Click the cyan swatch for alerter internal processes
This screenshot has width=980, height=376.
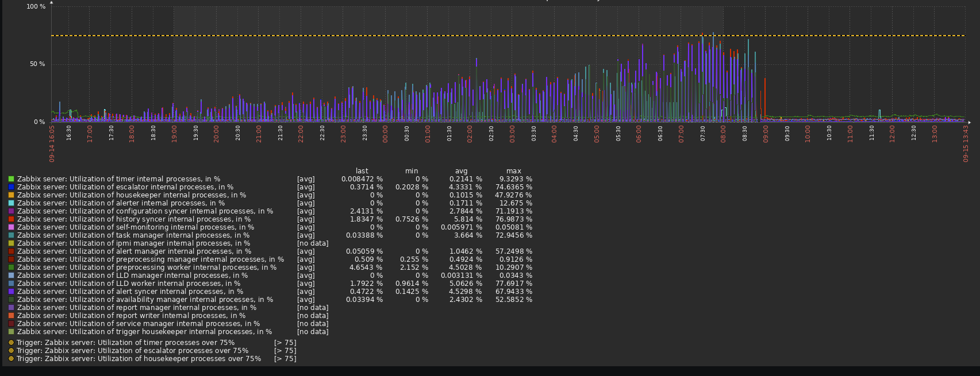[11, 203]
